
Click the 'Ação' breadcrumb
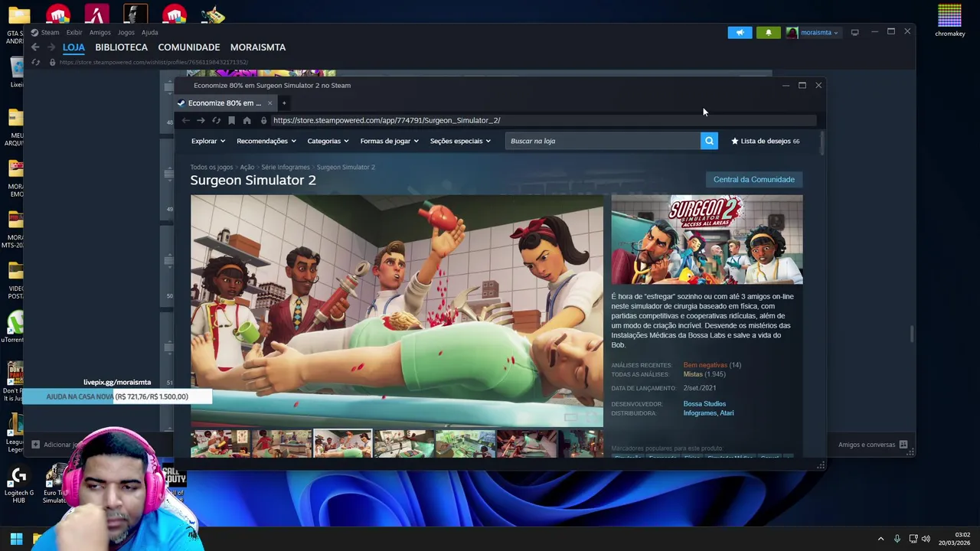[x=247, y=167]
